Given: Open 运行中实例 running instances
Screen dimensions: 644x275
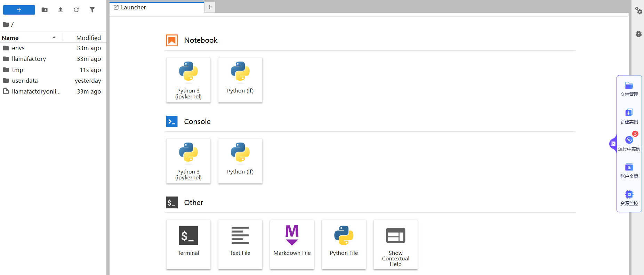Looking at the screenshot, I should pyautogui.click(x=629, y=143).
